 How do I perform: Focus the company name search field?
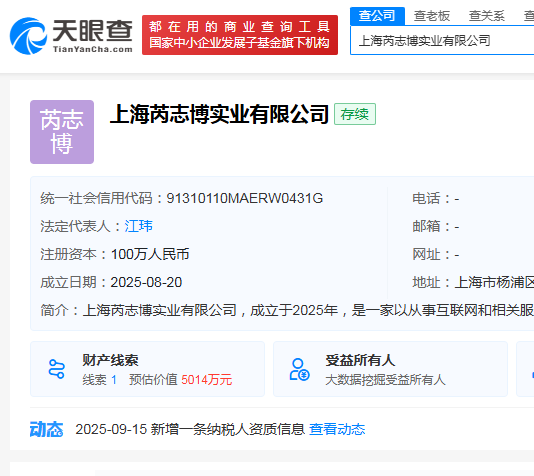(x=442, y=41)
